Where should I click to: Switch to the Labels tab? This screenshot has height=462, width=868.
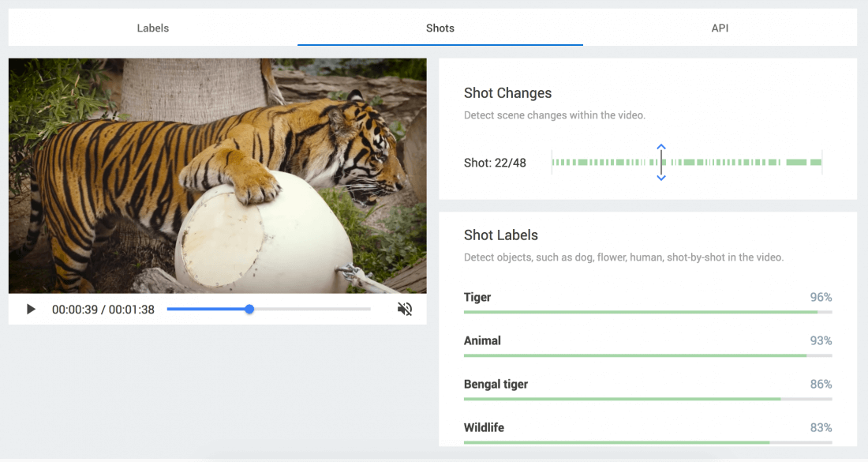(152, 28)
